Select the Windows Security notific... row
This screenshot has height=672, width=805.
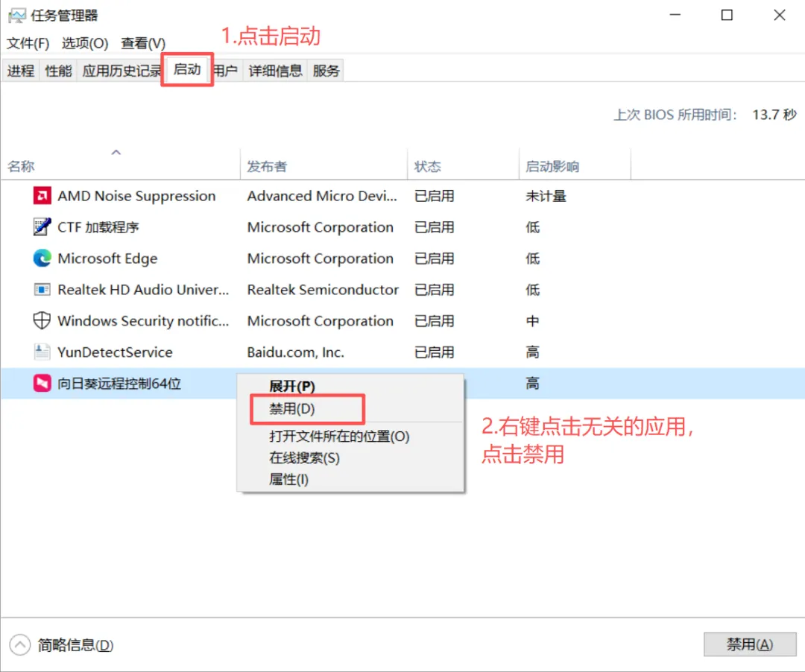point(402,321)
